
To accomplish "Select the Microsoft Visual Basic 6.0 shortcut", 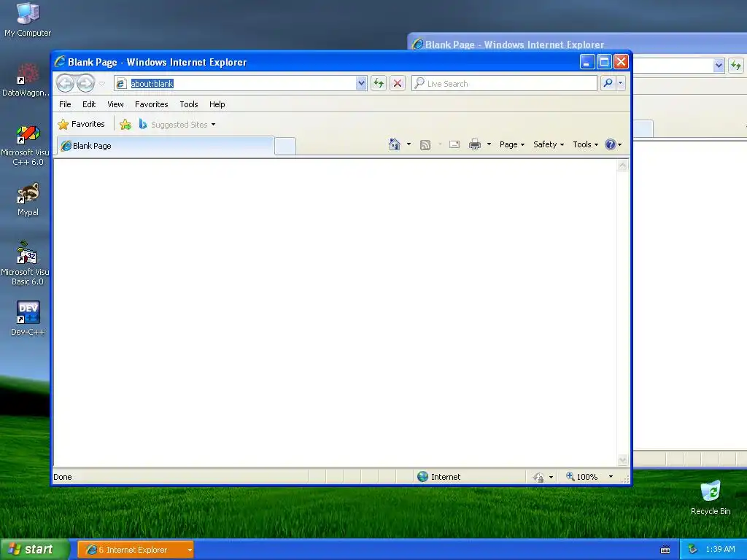I will coord(26,263).
